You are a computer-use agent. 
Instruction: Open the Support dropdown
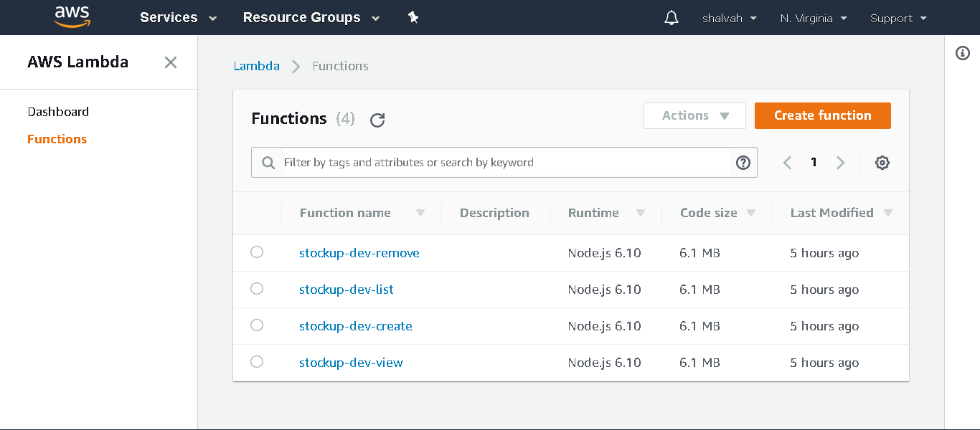(898, 19)
